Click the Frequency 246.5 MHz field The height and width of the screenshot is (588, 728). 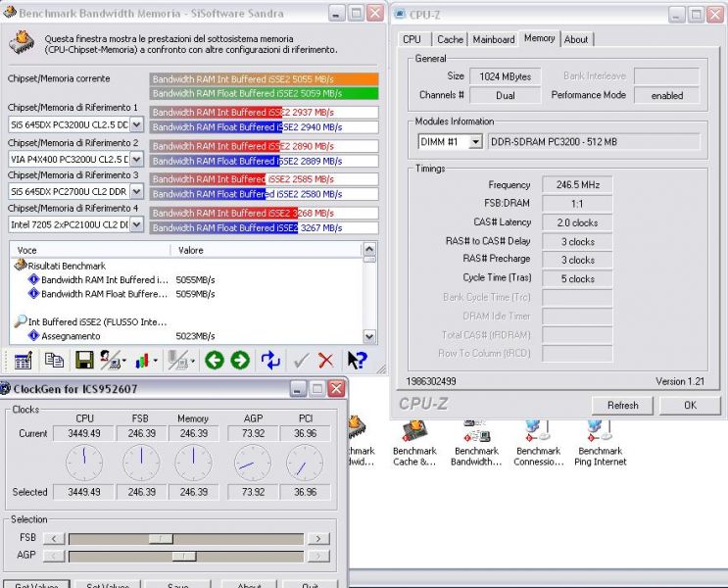coord(577,185)
